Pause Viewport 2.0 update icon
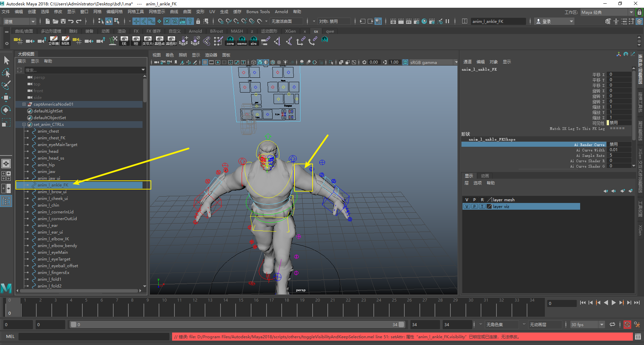This screenshot has height=345, width=644. coord(447,21)
